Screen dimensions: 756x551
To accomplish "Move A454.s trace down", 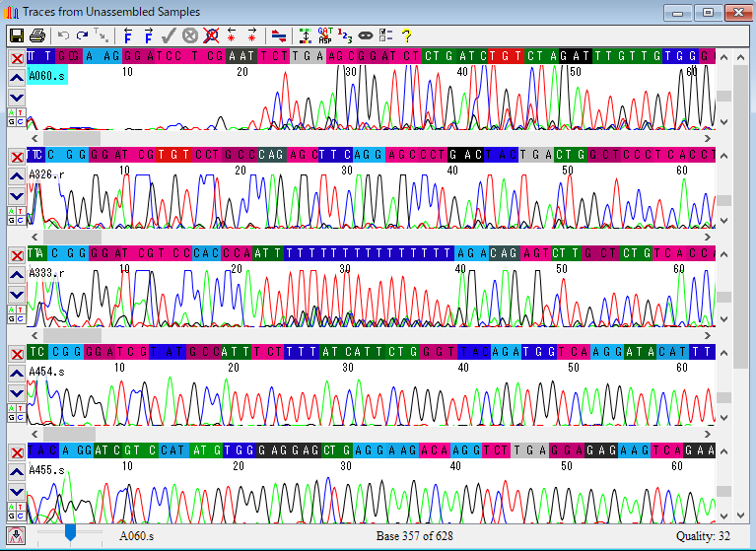I will pyautogui.click(x=17, y=393).
